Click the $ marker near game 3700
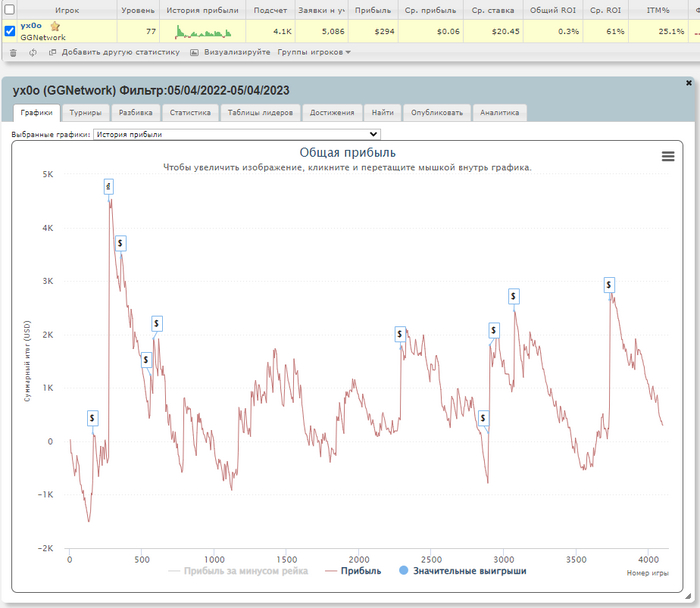This screenshot has width=700, height=608. pyautogui.click(x=609, y=285)
